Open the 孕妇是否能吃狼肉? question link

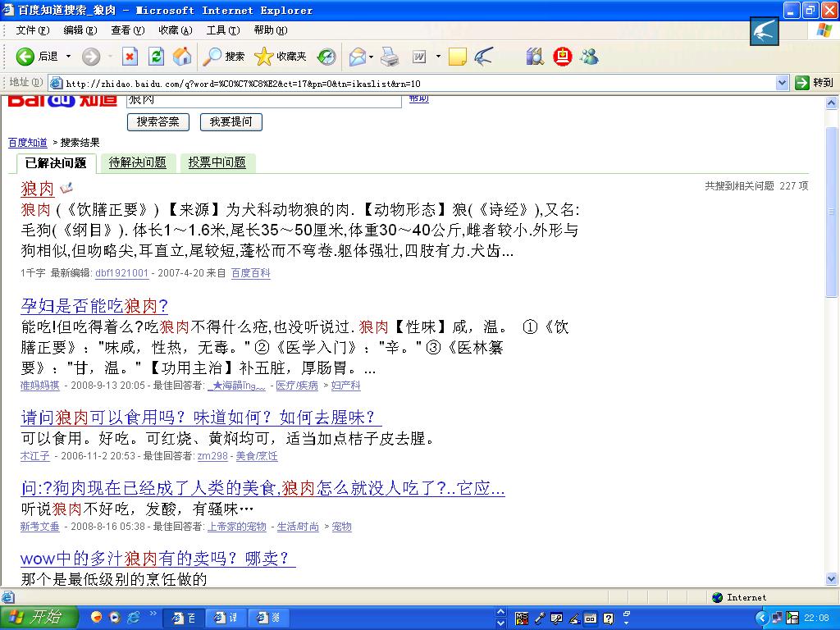[94, 306]
